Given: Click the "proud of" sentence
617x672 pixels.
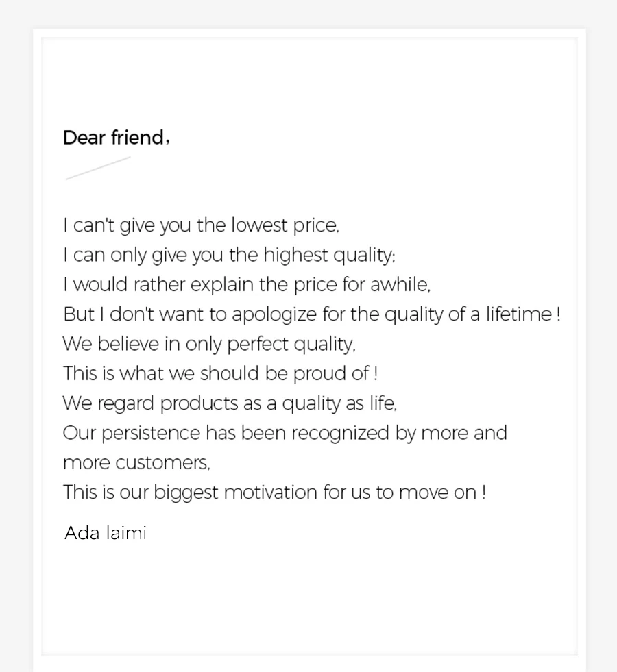Looking at the screenshot, I should [220, 373].
